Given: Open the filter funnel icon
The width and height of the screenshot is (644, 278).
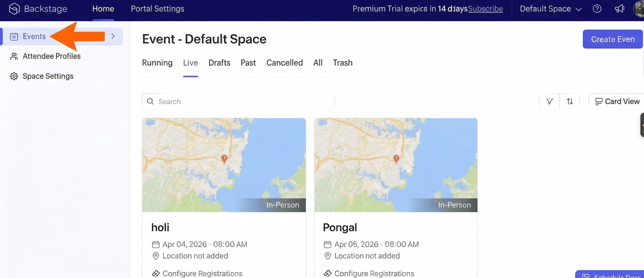Looking at the screenshot, I should [x=550, y=101].
